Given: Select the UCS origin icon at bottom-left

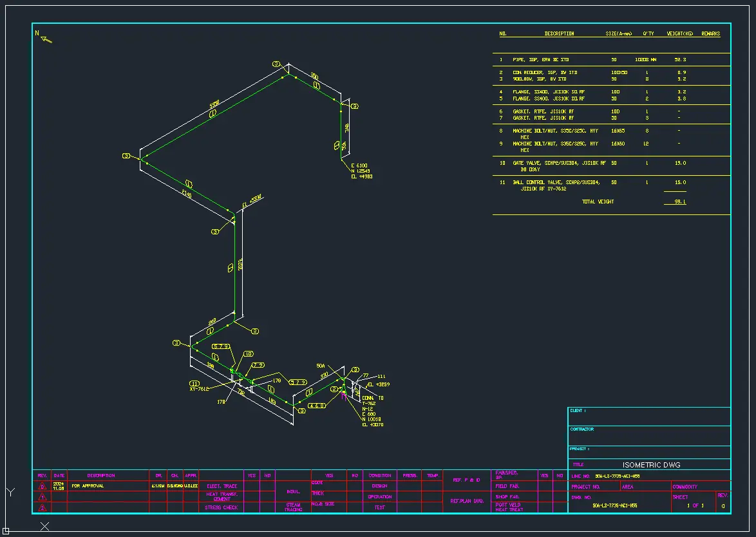Looking at the screenshot, I should click(6, 531).
